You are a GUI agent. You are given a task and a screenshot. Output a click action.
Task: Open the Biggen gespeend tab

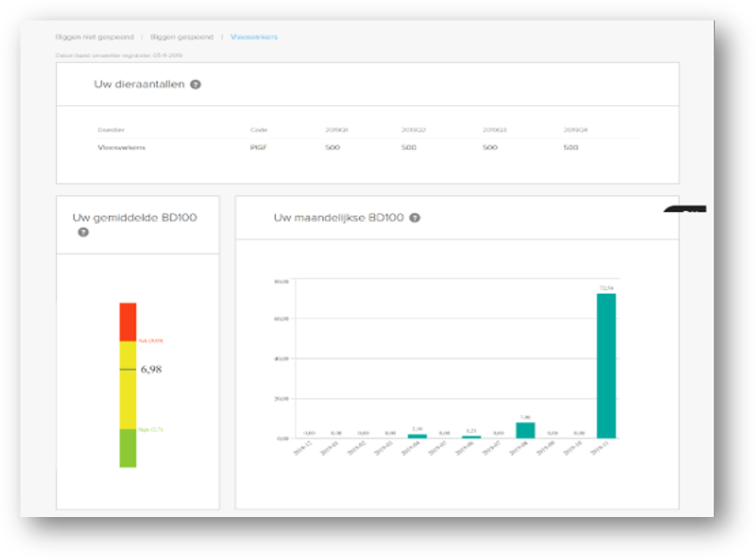click(x=182, y=37)
